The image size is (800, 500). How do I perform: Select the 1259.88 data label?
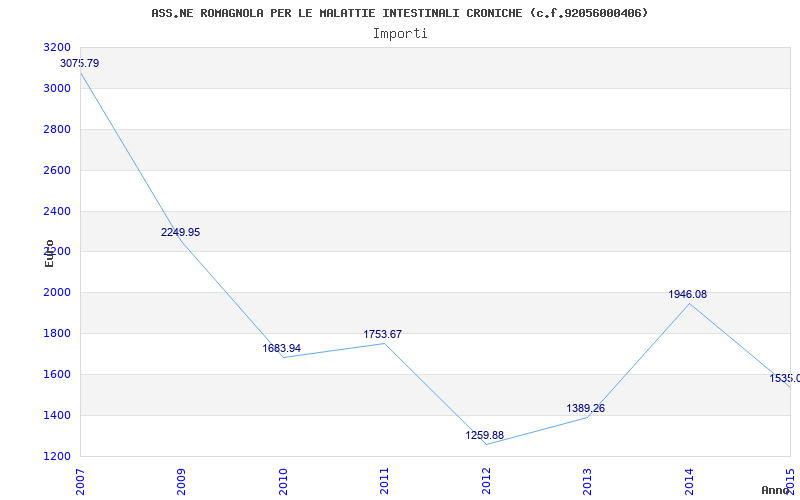click(x=485, y=435)
